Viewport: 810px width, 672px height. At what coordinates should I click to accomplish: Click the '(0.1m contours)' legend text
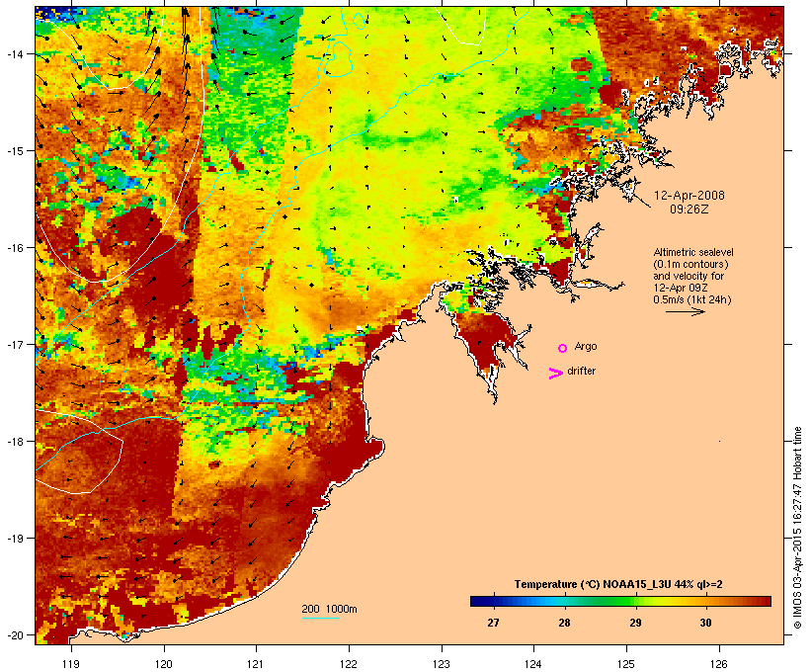690,264
